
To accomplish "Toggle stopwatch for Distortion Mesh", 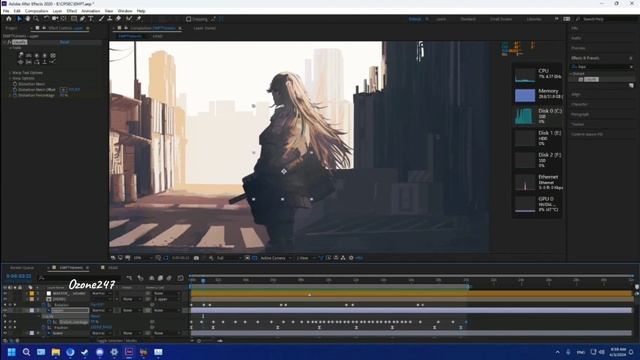I will (15, 84).
